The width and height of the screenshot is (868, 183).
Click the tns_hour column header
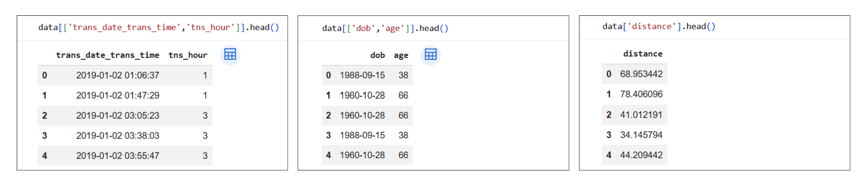(188, 55)
